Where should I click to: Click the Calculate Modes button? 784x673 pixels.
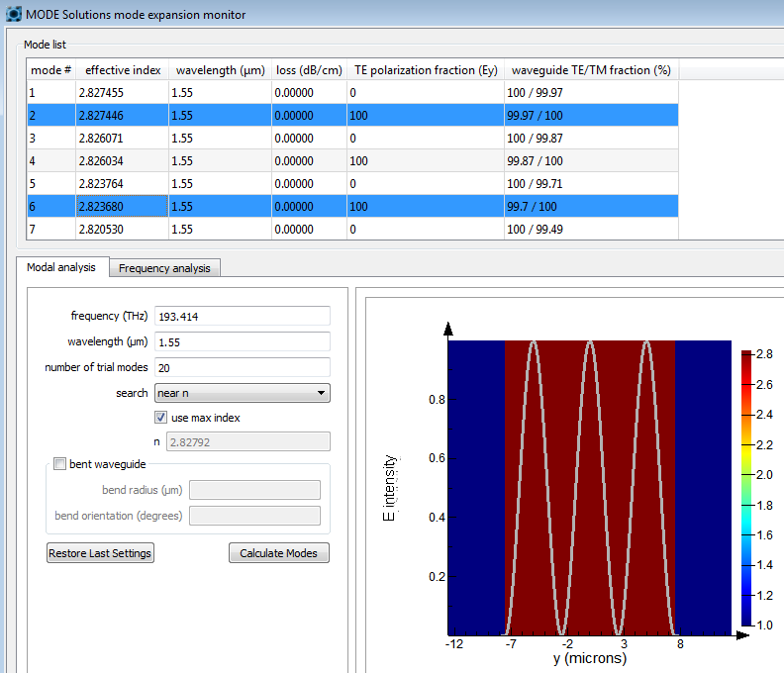click(x=278, y=553)
